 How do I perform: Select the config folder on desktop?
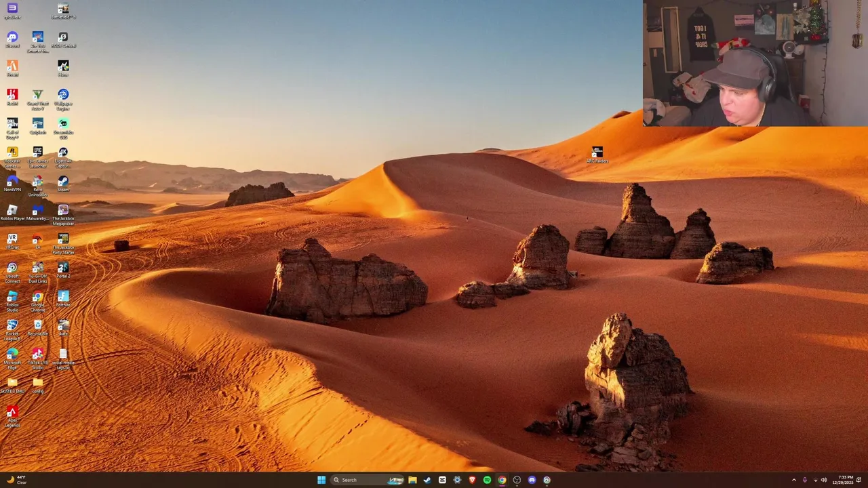tap(38, 386)
